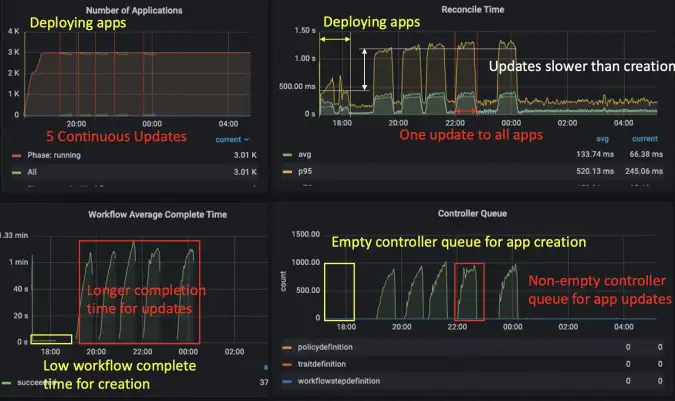Click the green swatch of the 'succeeded' legend entry
The height and width of the screenshot is (401, 675).
tap(6, 382)
